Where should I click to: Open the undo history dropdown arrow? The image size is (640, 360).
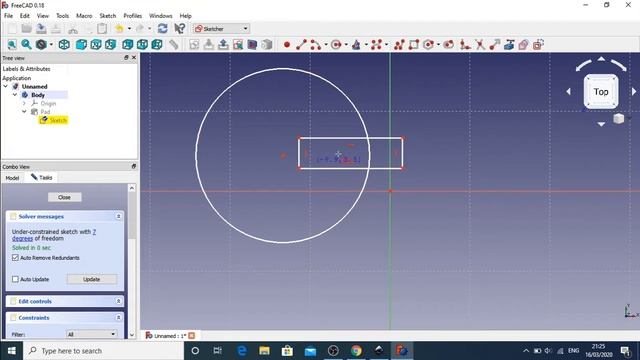pyautogui.click(x=129, y=29)
